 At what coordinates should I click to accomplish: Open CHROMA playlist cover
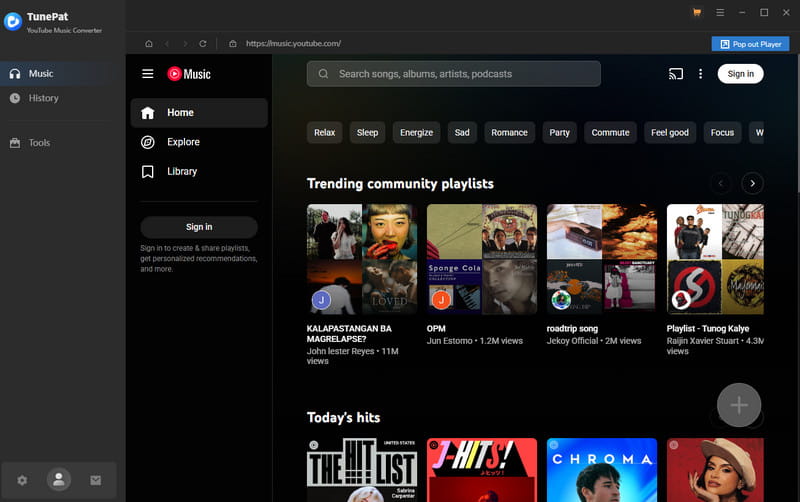[602, 470]
